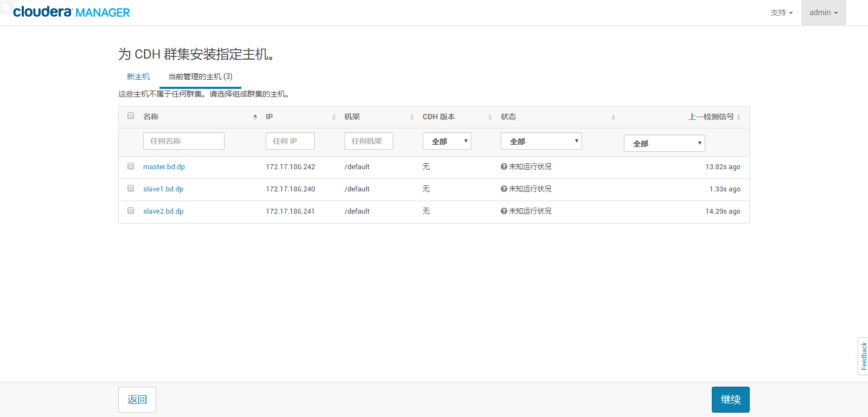This screenshot has height=417, width=868.
Task: Open the 状态 filter dropdown
Action: tap(541, 141)
